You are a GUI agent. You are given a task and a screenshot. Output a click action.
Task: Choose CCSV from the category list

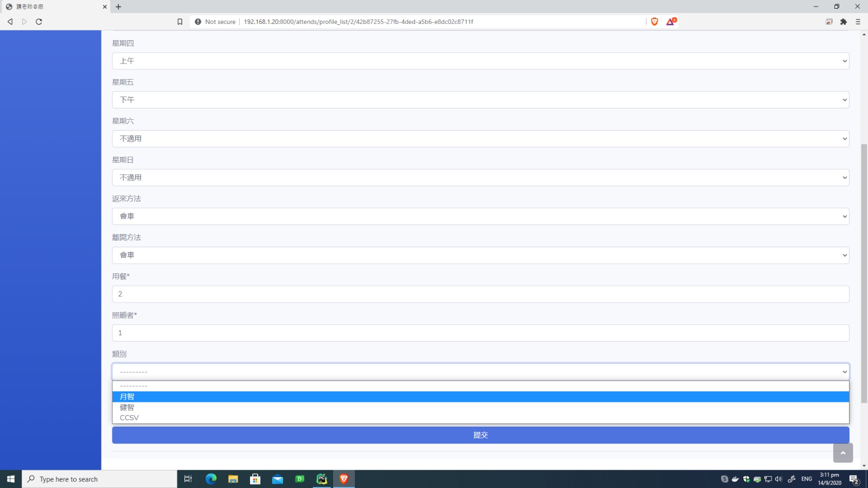tap(130, 418)
